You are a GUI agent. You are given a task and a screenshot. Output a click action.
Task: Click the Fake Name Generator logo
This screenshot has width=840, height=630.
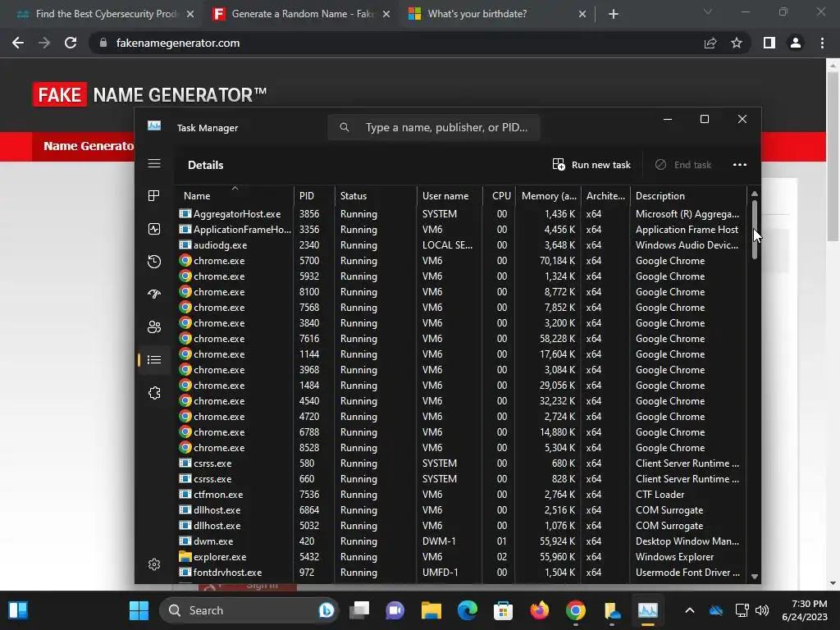coord(149,95)
